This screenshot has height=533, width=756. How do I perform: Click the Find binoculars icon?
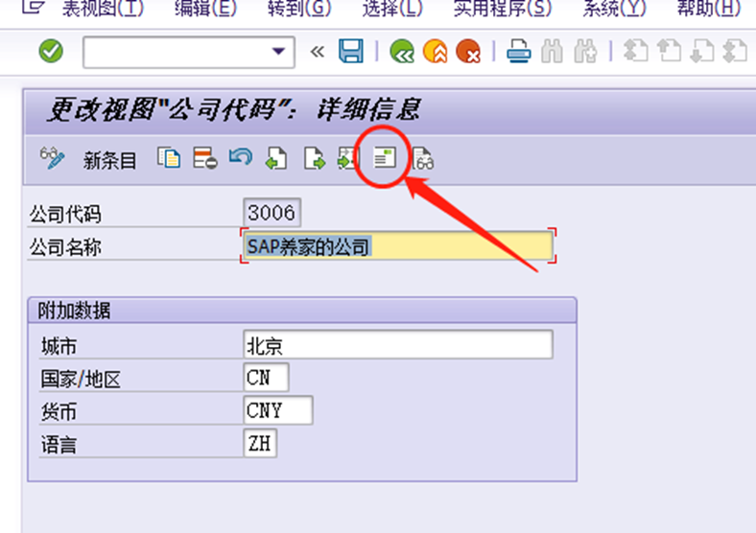coord(552,51)
